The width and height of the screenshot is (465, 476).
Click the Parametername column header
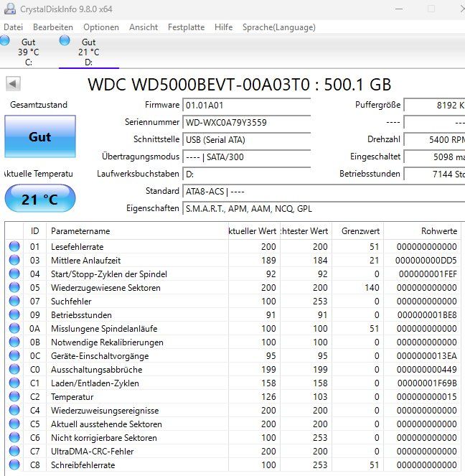[x=137, y=231]
